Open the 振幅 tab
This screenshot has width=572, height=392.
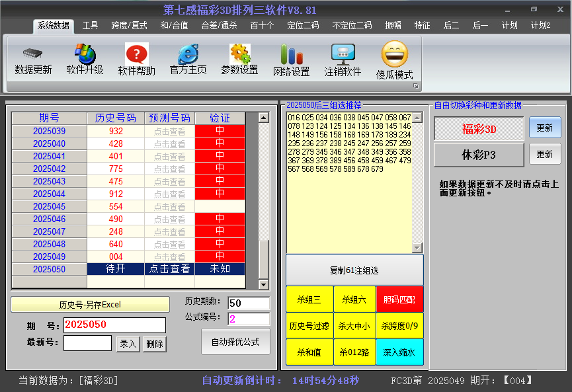393,26
